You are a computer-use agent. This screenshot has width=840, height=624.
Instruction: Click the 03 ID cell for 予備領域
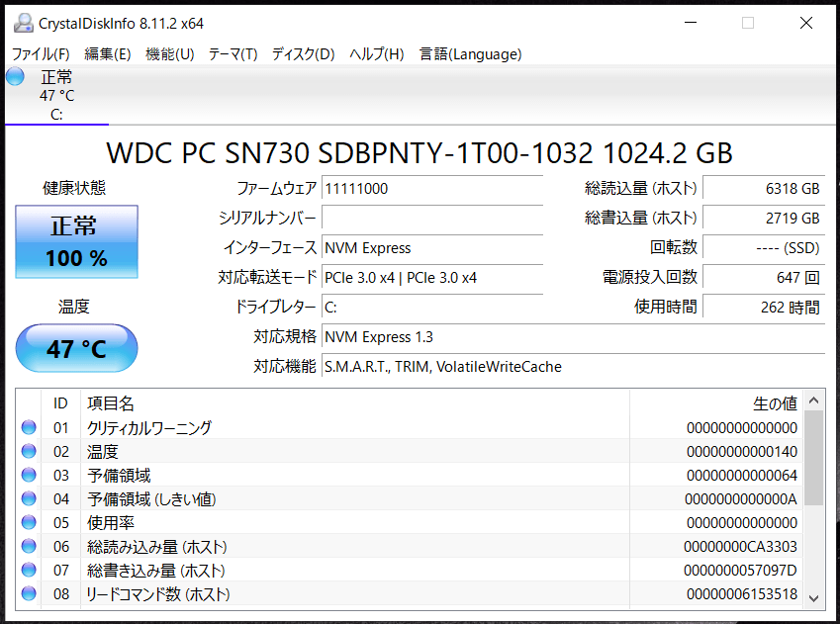pyautogui.click(x=61, y=476)
